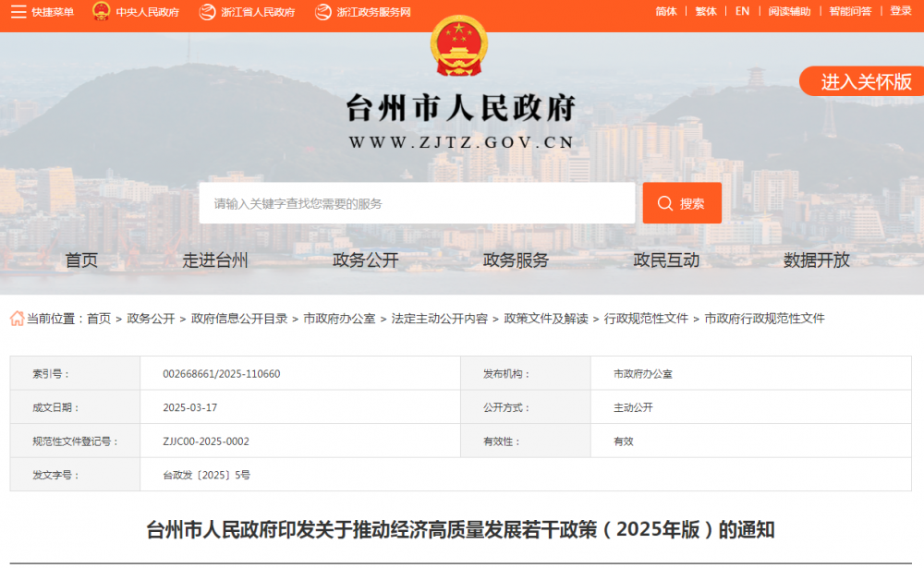The width and height of the screenshot is (924, 568).
Task: Switch site language to EN
Action: tap(740, 11)
